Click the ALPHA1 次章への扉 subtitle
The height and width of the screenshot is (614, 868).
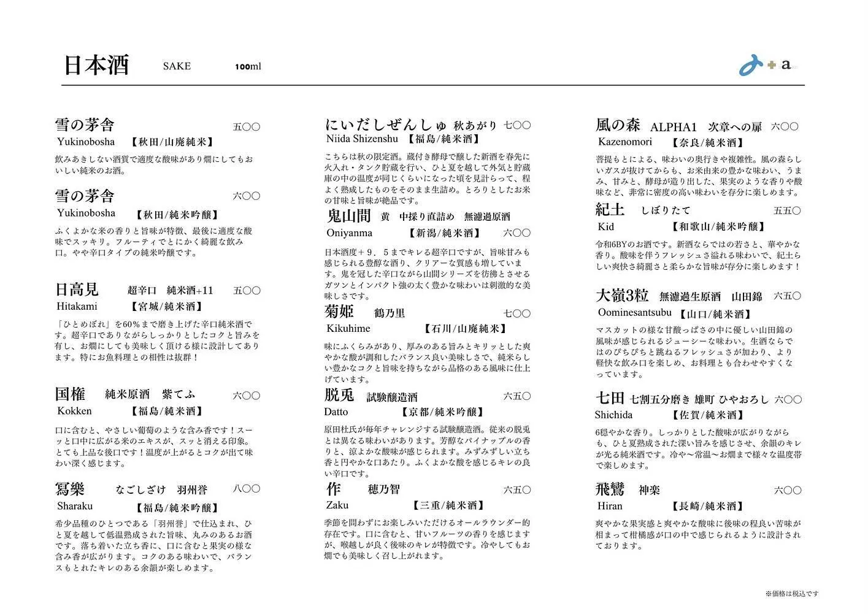pos(705,127)
